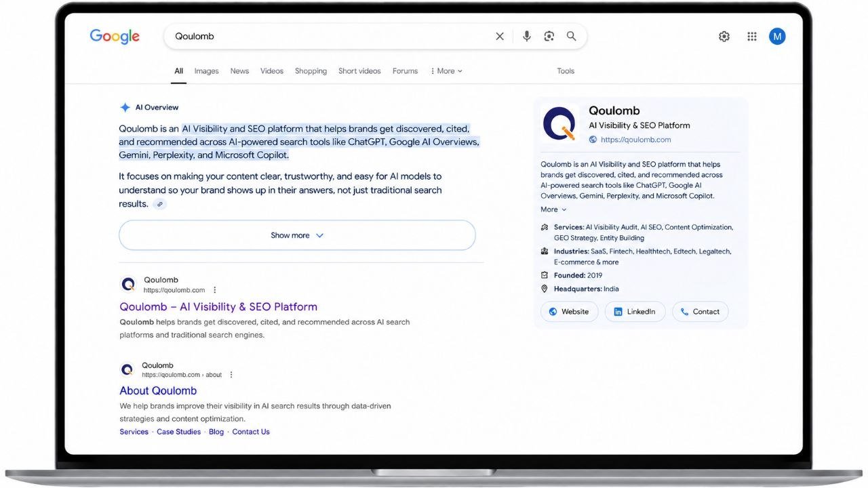Click the magnifying glass search icon
Viewport: 868px width, 488px height.
[572, 37]
